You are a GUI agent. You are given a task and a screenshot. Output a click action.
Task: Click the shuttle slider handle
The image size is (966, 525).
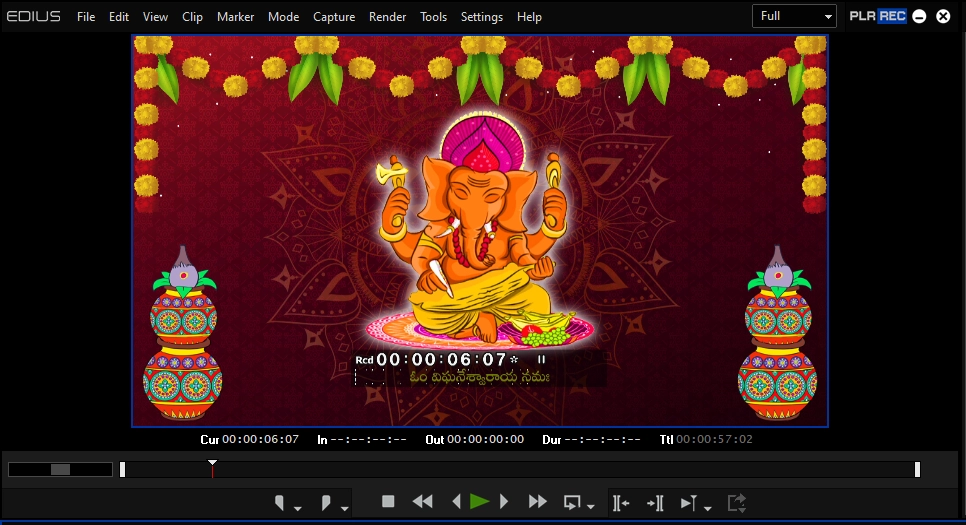coord(60,470)
